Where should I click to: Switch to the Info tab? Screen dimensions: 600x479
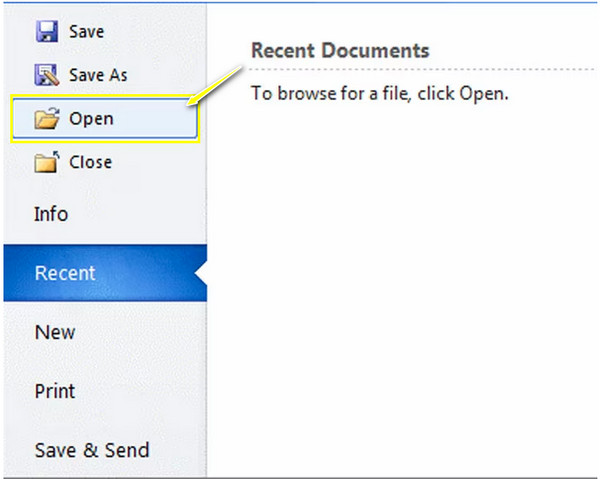(51, 214)
